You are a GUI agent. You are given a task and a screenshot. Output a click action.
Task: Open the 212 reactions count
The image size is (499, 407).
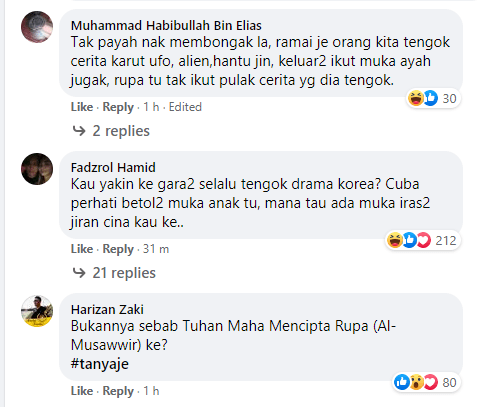(446, 241)
